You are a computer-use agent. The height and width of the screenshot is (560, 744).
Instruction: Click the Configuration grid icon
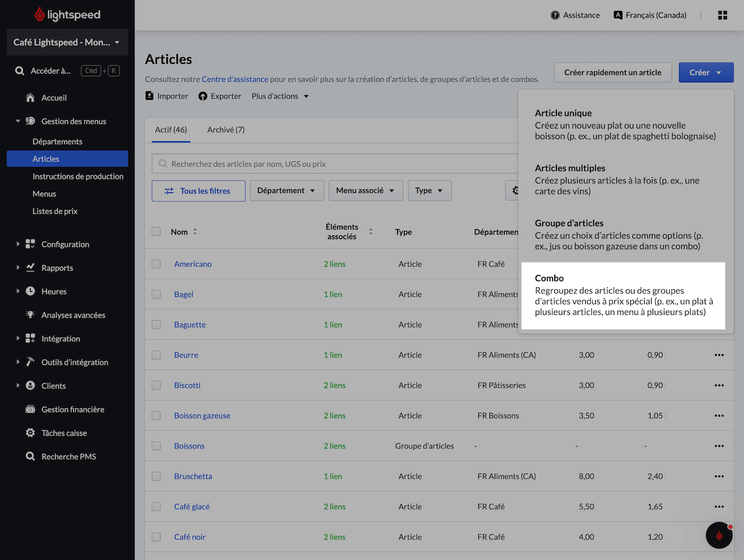pos(30,244)
